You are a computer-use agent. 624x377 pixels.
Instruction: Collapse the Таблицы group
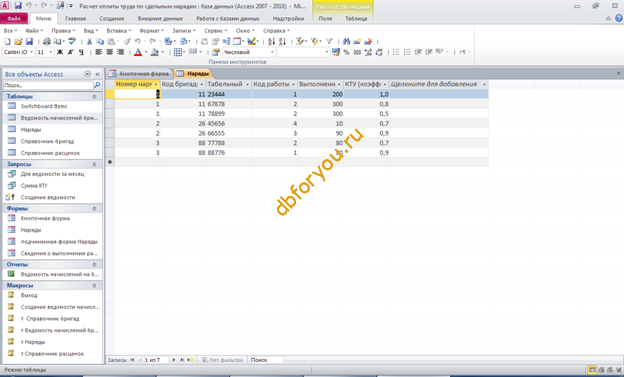[94, 97]
